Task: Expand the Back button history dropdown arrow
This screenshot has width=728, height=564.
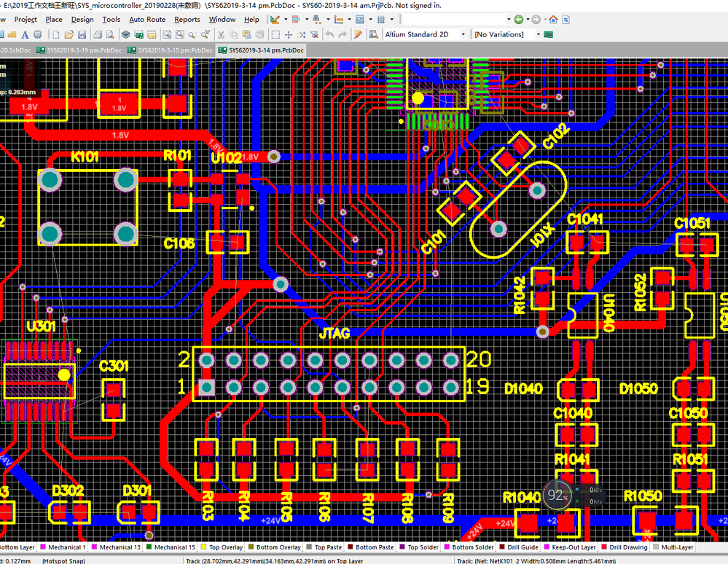Action: click(x=528, y=20)
